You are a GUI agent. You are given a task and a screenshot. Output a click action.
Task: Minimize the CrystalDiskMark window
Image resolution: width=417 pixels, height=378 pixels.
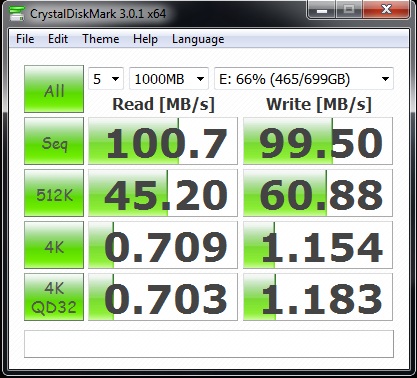pos(322,10)
